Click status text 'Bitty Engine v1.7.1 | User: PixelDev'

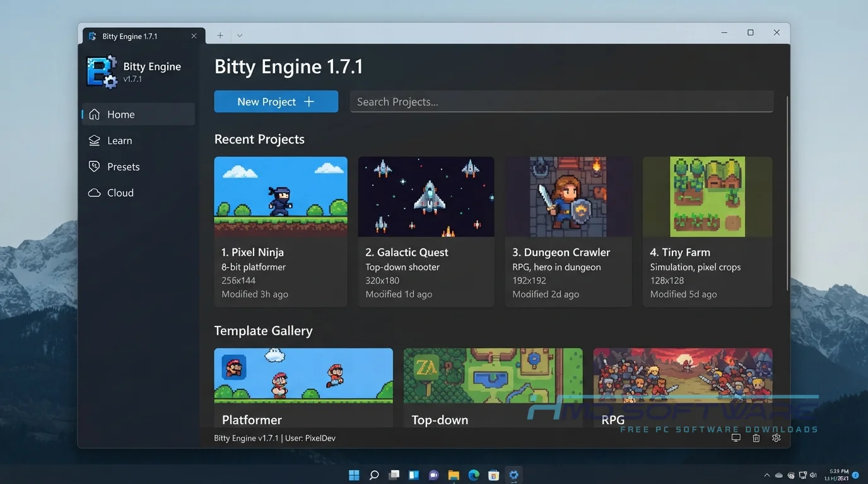pyautogui.click(x=275, y=438)
